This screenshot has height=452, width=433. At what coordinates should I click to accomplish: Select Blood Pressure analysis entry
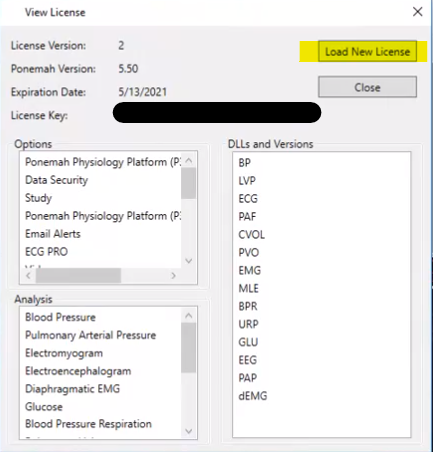coord(60,317)
